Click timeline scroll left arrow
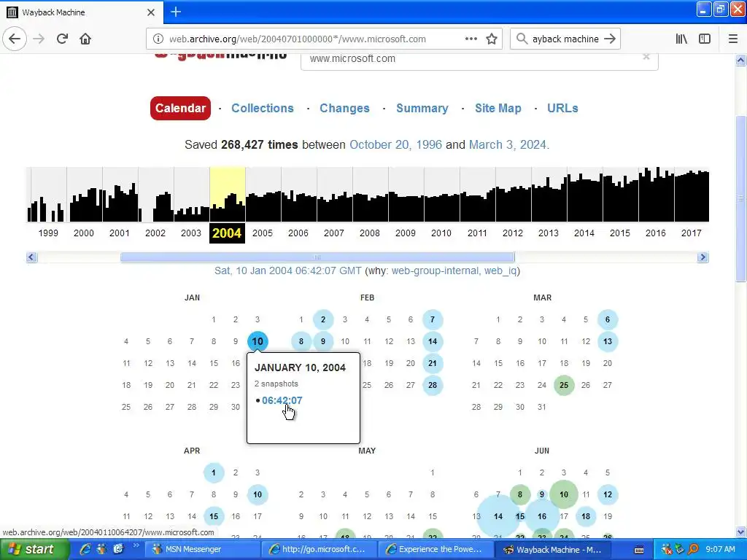 click(x=31, y=257)
